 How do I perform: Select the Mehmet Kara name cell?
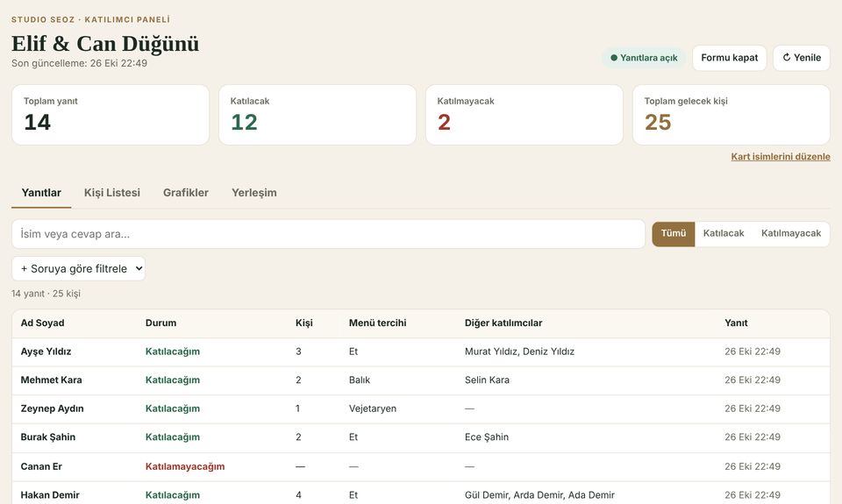(51, 380)
